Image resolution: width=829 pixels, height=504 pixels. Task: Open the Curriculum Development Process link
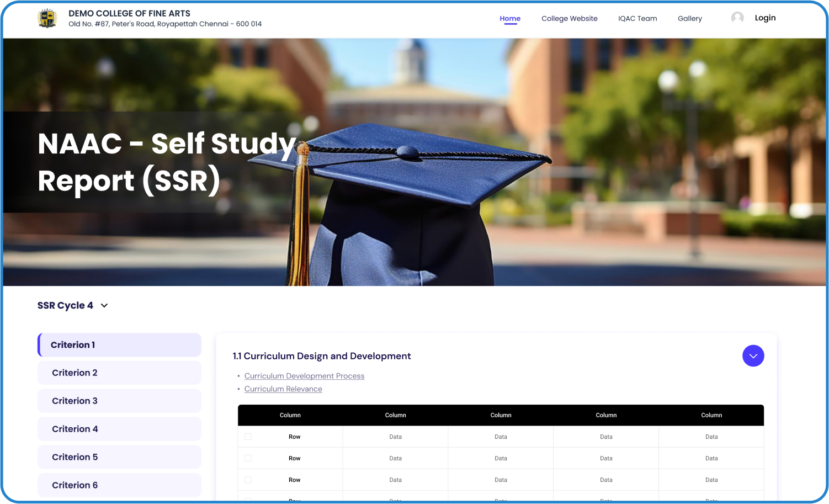point(304,376)
